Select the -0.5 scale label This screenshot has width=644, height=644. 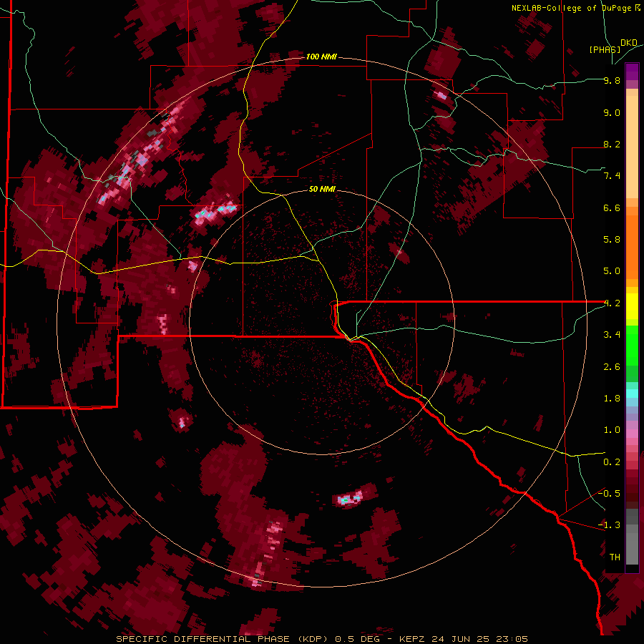(610, 494)
